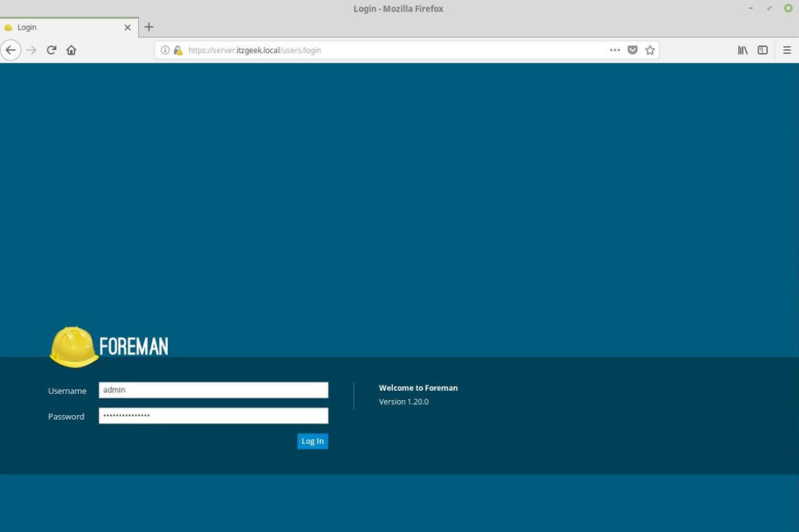Bookmark this page with the star
This screenshot has width=799, height=532.
(650, 50)
